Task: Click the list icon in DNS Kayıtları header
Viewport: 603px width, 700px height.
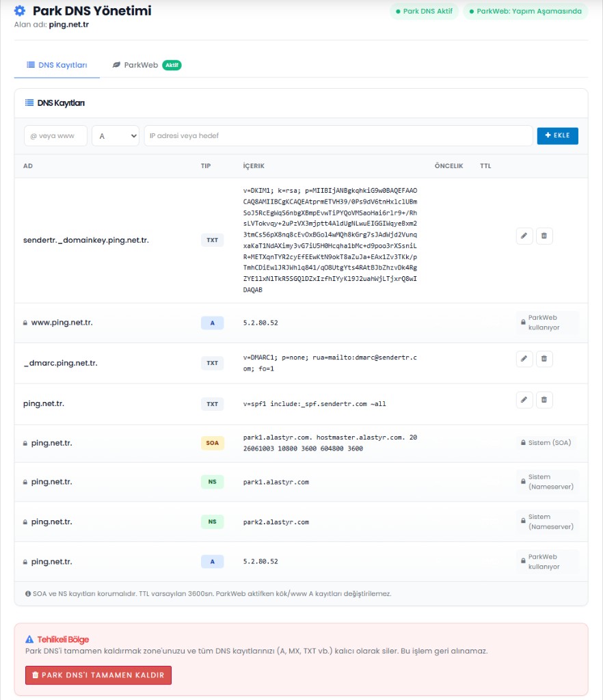Action: coord(29,103)
